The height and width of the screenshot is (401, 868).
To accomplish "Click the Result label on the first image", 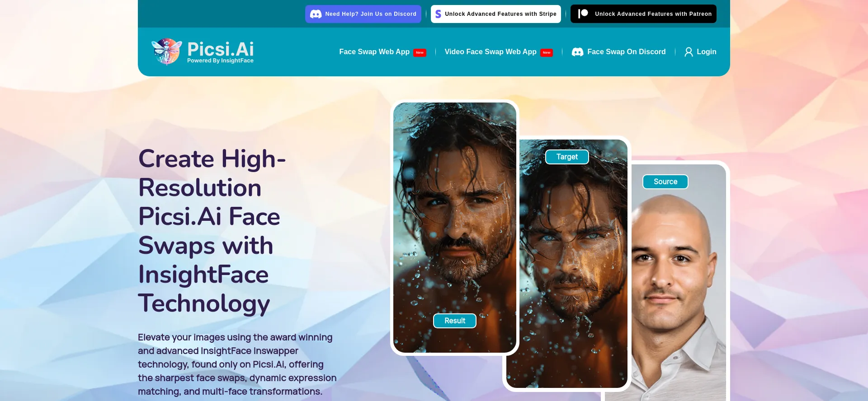I will coord(455,321).
